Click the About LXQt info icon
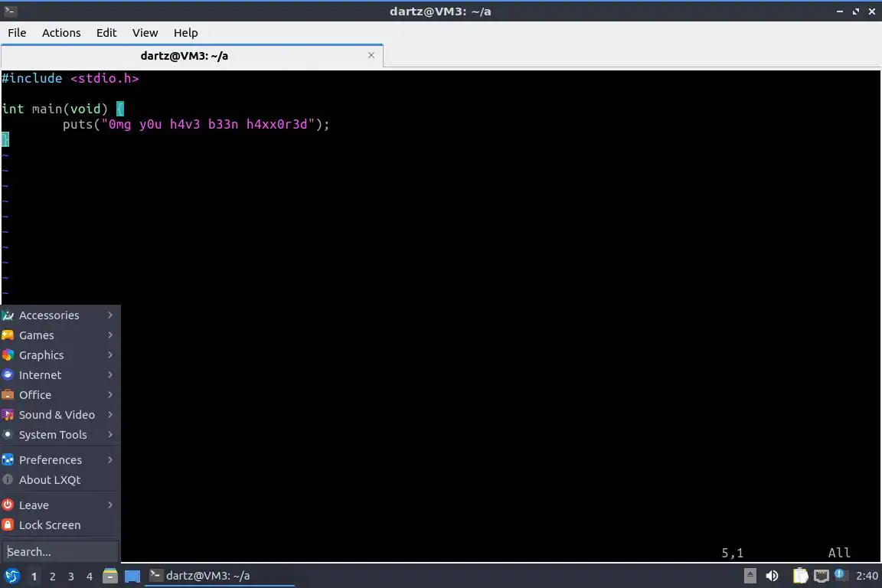882x588 pixels. coord(8,479)
